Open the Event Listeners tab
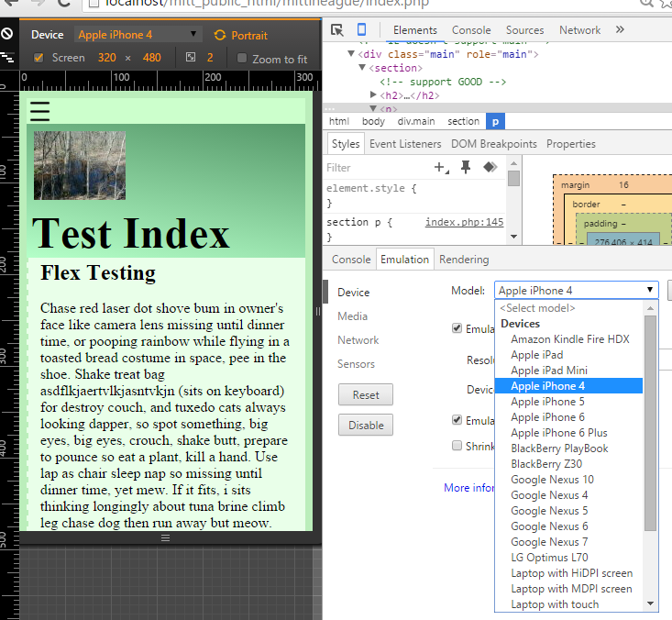672x620 pixels. point(405,144)
